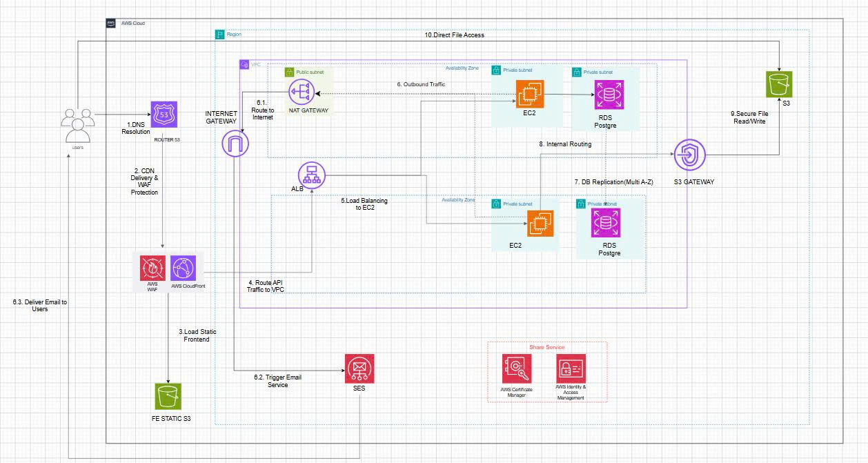Select the 'AWS Certificate Manager' caption
868x463 pixels.
[516, 393]
